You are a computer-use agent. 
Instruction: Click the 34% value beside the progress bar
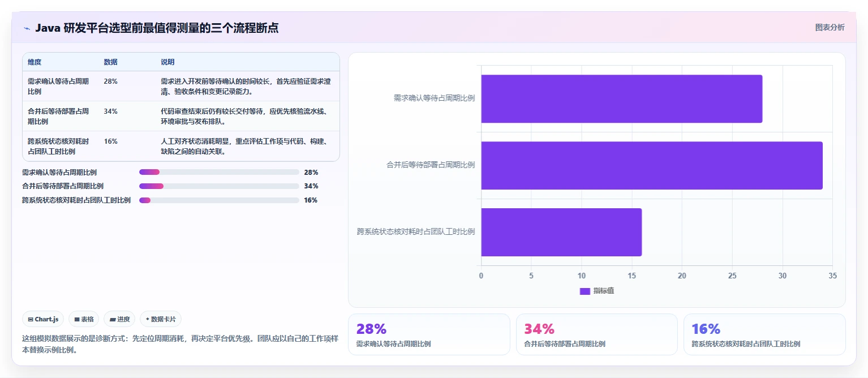(x=311, y=186)
